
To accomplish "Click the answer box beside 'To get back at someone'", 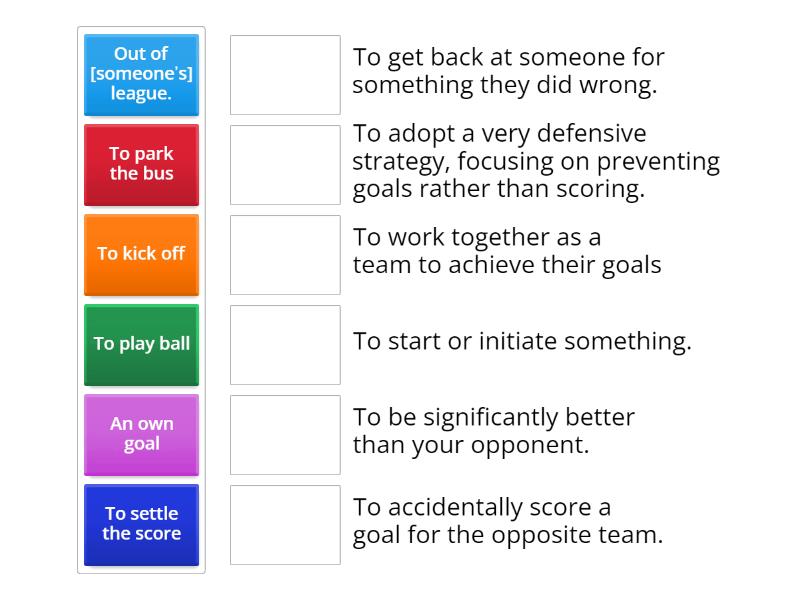I will point(285,75).
